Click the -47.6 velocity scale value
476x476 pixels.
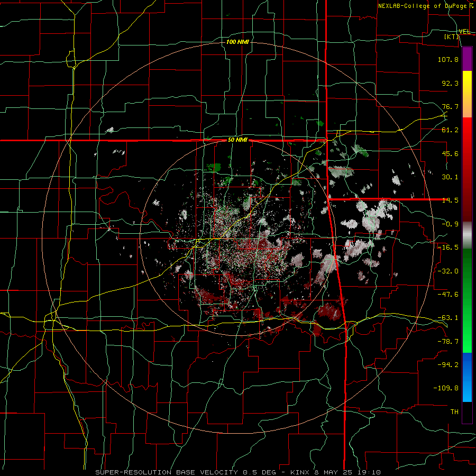(448, 295)
